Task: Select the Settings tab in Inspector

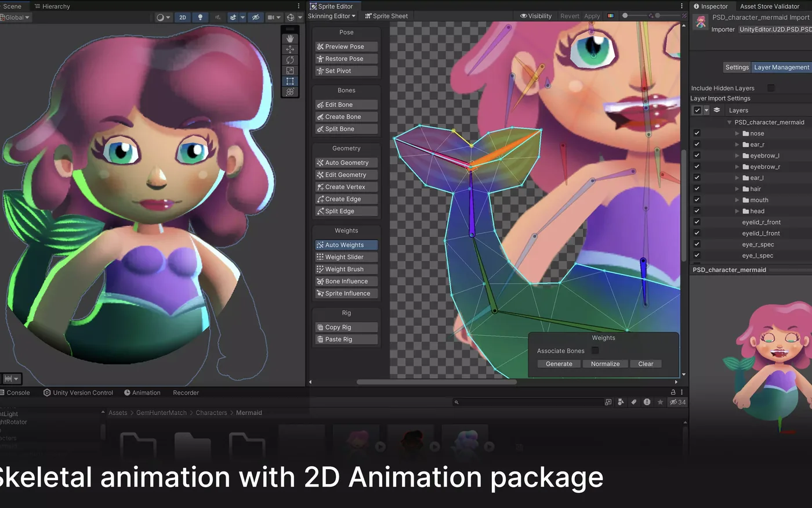Action: (x=737, y=67)
